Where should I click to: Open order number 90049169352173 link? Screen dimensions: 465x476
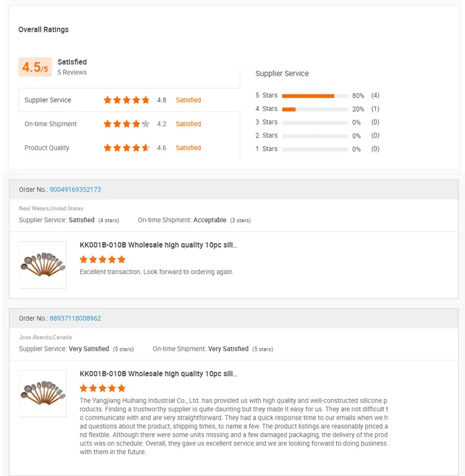pyautogui.click(x=75, y=189)
